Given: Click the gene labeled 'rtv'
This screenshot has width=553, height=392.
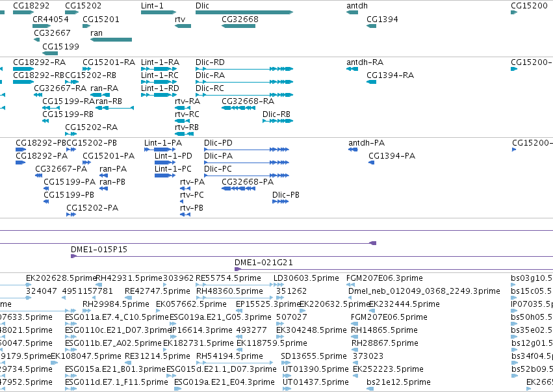Looking at the screenshot, I should 183,26.
